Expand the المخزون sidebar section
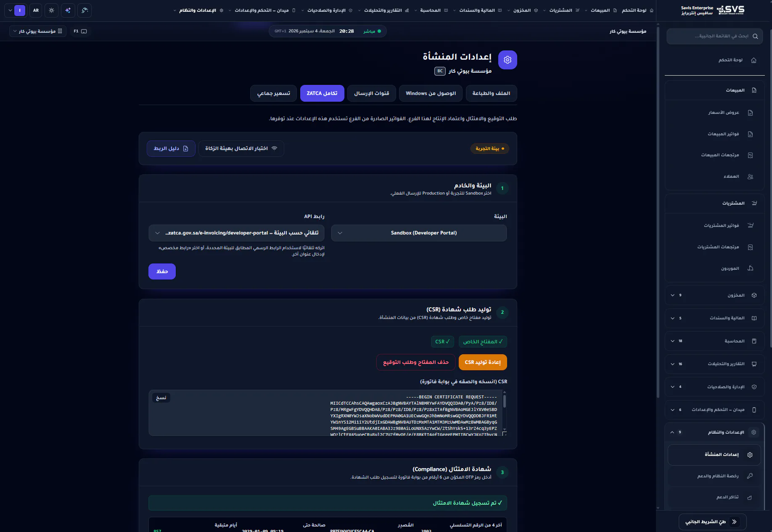 (x=715, y=295)
